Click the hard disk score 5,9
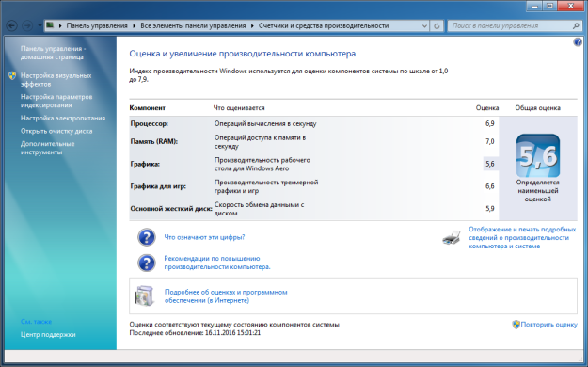This screenshot has width=588, height=367. coord(490,209)
